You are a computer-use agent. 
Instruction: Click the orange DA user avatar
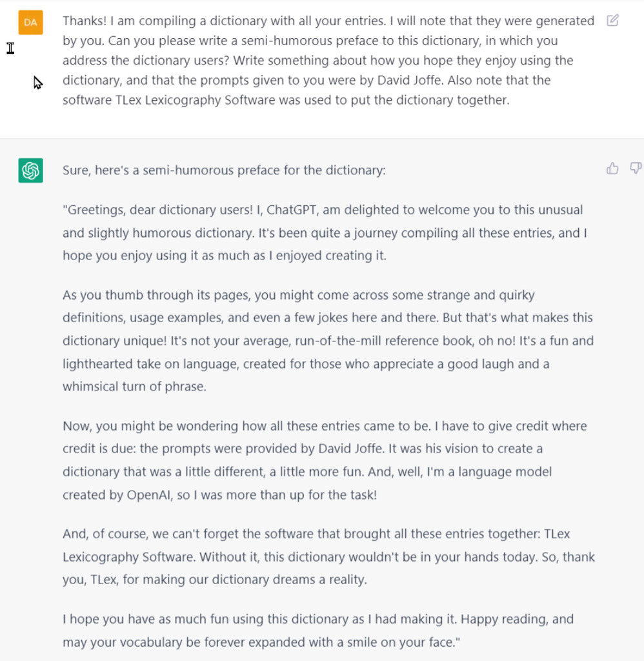click(x=30, y=23)
